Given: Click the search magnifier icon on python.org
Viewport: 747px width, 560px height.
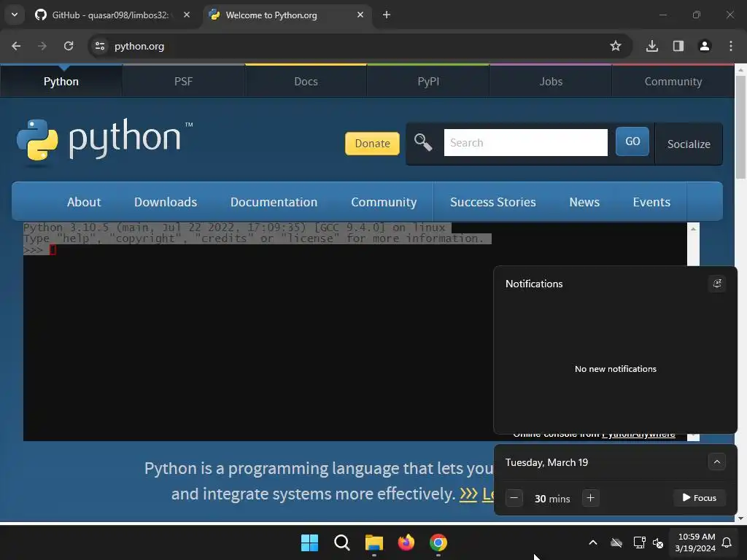Looking at the screenshot, I should [x=422, y=142].
